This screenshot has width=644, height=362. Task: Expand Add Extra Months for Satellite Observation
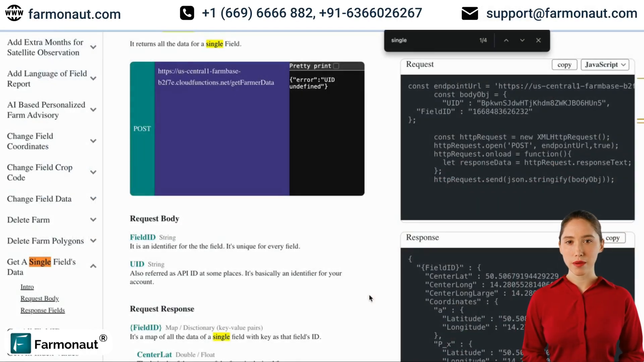coord(94,47)
